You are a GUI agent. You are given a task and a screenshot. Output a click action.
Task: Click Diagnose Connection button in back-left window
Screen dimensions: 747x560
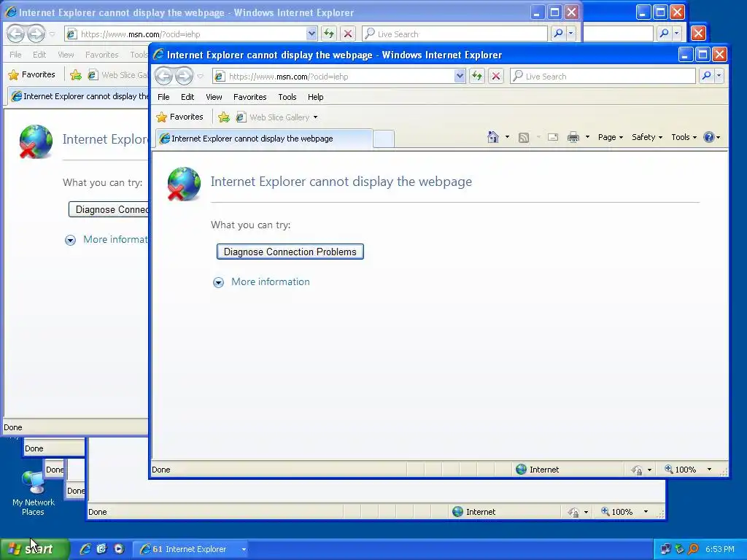point(109,209)
